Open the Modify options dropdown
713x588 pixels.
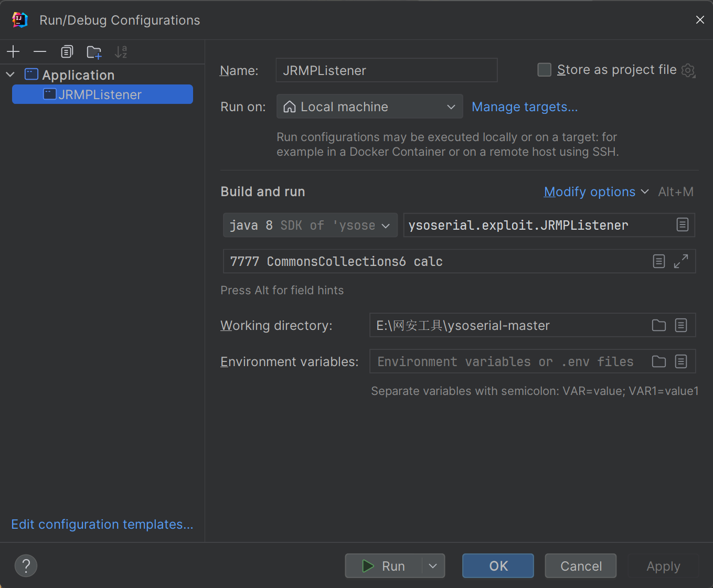point(597,192)
